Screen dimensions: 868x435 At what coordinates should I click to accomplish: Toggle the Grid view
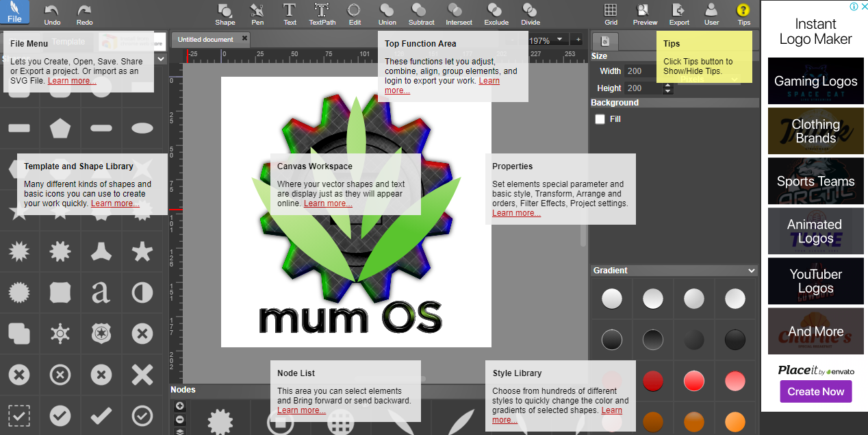(611, 14)
